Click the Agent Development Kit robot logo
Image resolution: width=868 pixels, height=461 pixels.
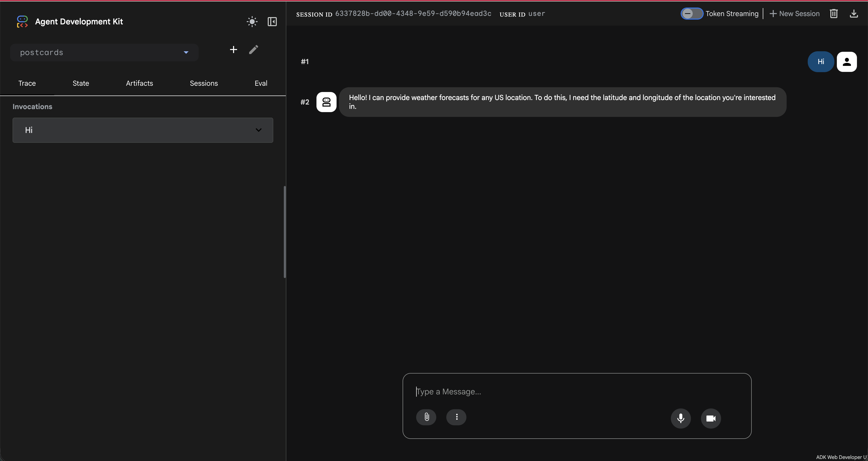(x=22, y=21)
